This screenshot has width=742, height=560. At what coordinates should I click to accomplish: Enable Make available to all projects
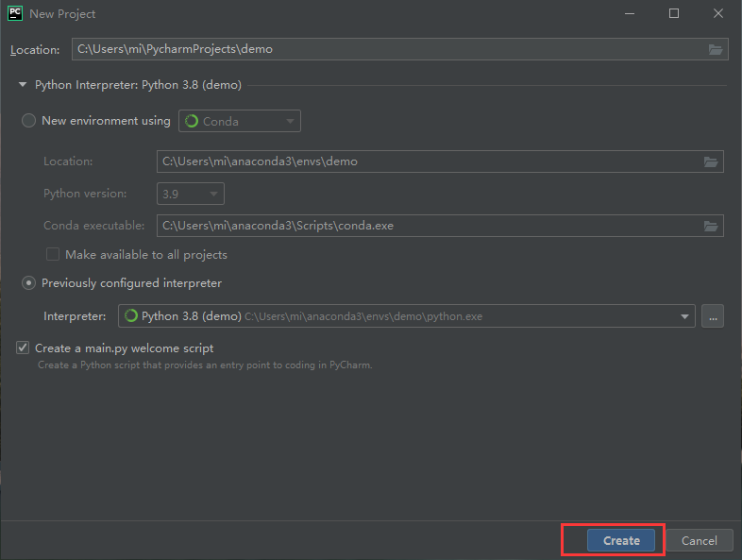point(53,255)
